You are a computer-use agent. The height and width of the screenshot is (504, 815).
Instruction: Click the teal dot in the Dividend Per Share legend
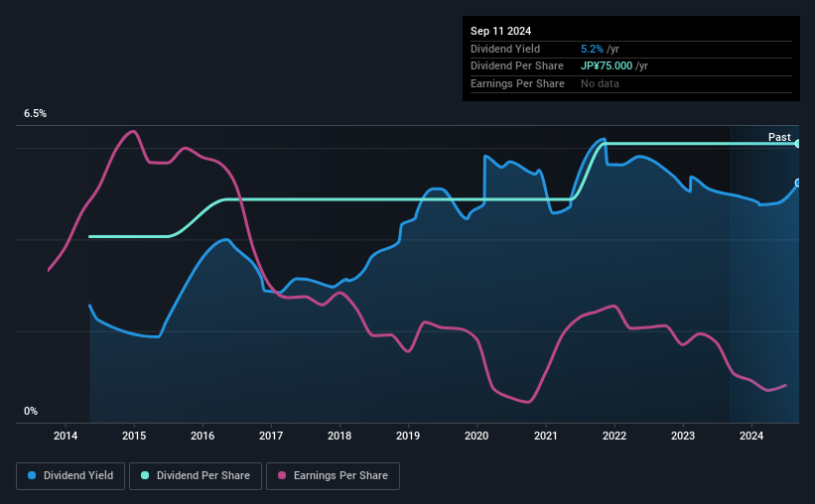pos(145,475)
